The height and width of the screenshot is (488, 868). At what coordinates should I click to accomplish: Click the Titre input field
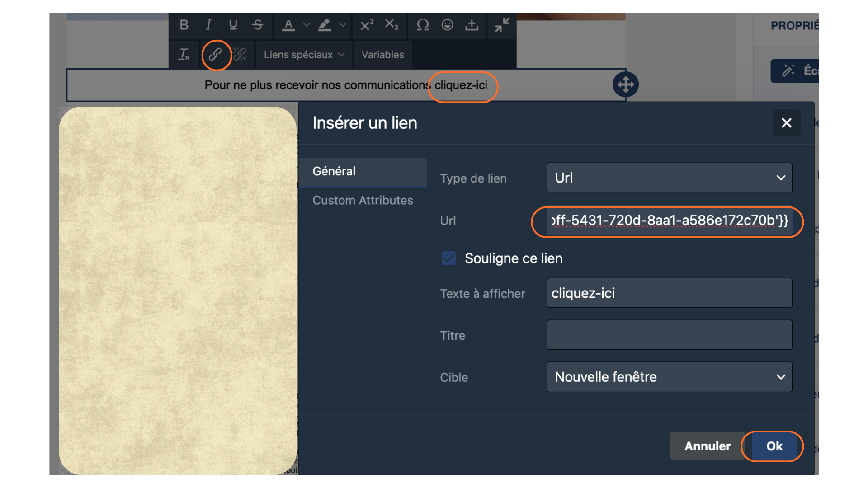[669, 335]
